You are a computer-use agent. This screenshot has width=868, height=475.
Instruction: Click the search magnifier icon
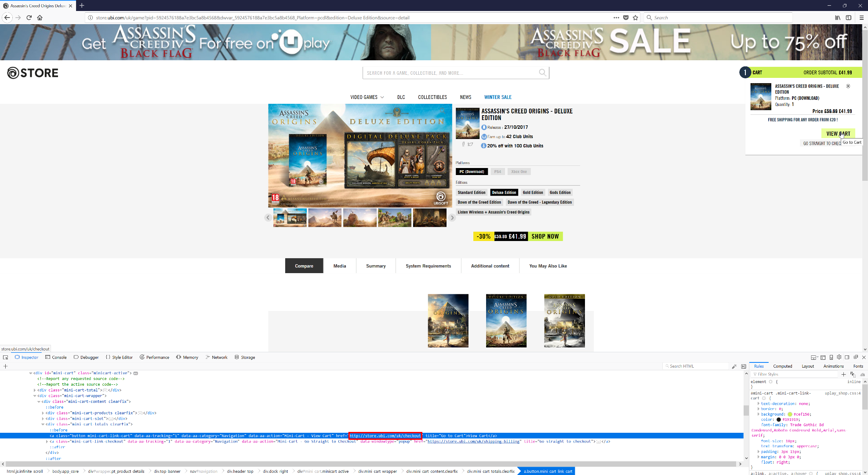coord(542,73)
